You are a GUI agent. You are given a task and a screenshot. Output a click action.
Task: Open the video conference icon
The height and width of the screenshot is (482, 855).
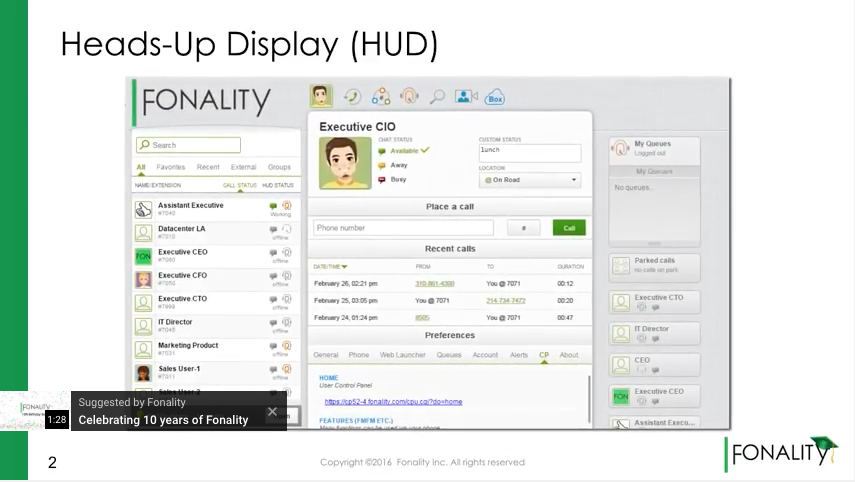point(466,97)
